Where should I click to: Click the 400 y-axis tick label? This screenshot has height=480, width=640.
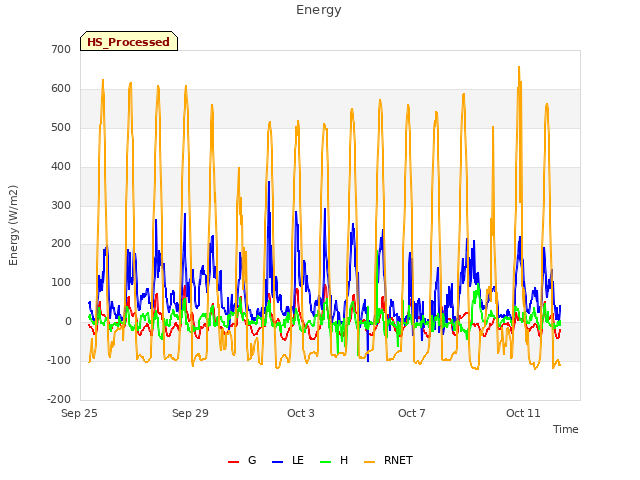point(61,167)
